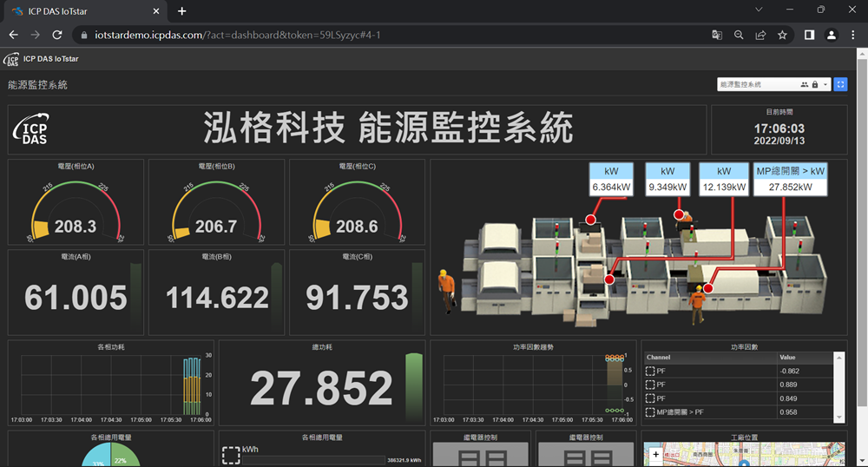Click the shared users icon in dashboard selector
This screenshot has width=868, height=467.
[805, 85]
